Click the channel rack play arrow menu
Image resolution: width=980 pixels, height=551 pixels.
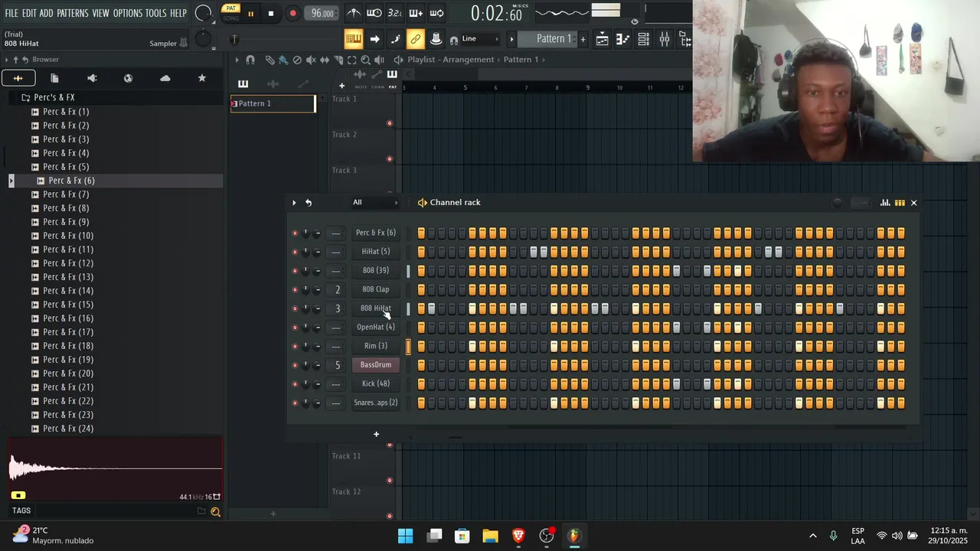point(294,203)
